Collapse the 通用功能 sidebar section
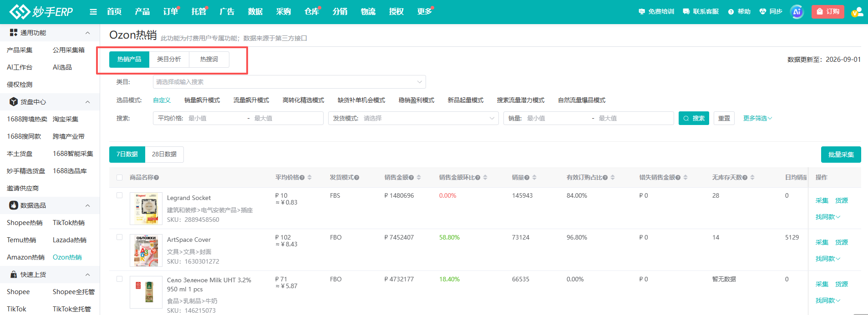This screenshot has height=315, width=868. tap(88, 33)
